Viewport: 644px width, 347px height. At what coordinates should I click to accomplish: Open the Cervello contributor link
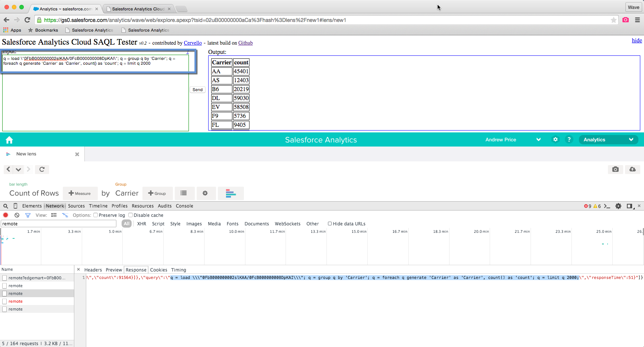[193, 43]
